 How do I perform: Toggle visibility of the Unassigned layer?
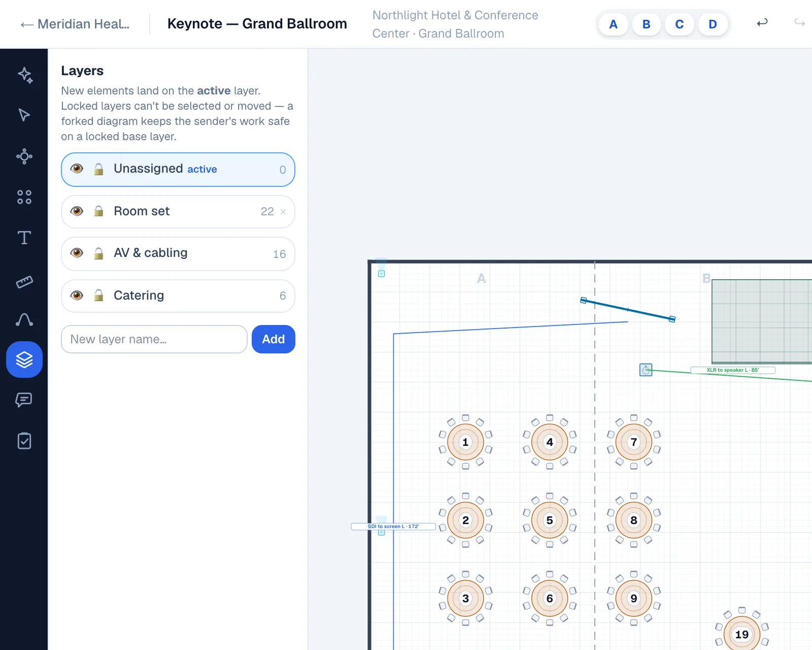coord(77,169)
